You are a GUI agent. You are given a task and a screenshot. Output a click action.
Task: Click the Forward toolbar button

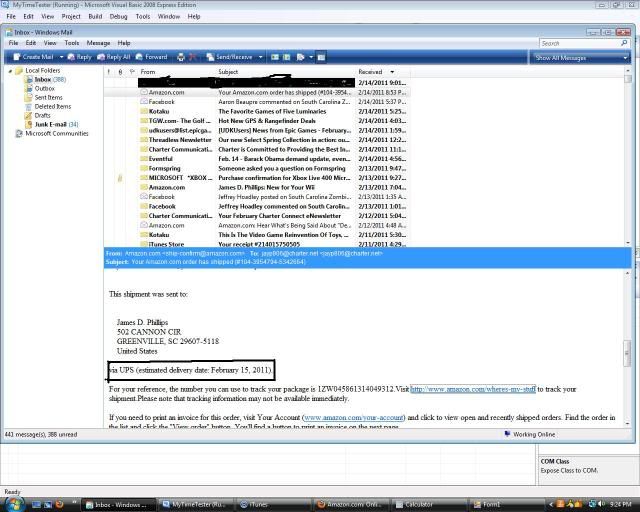coord(151,57)
